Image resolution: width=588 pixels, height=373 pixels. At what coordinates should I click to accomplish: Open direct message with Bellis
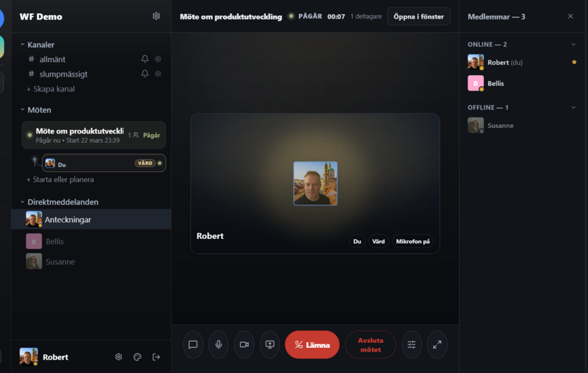(54, 242)
